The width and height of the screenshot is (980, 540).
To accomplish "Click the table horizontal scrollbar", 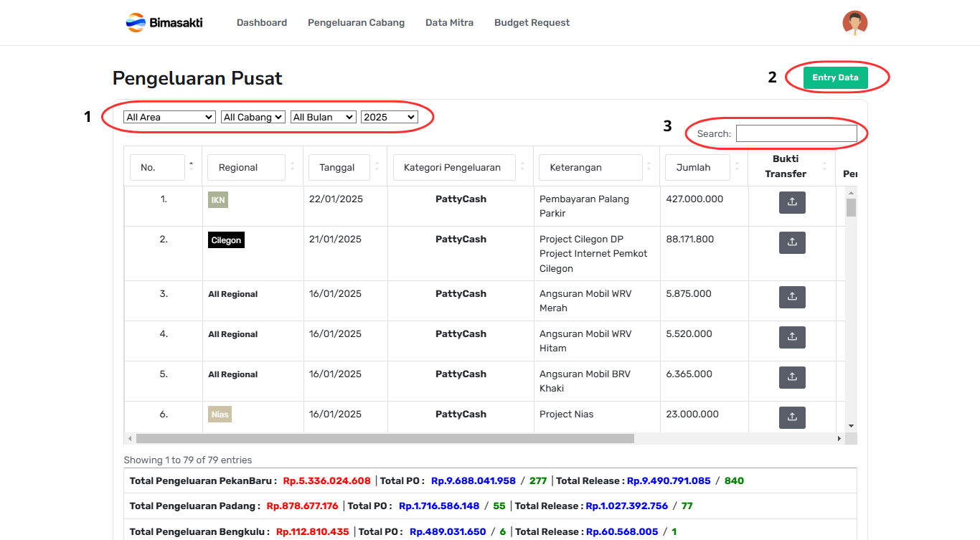I will click(x=385, y=438).
